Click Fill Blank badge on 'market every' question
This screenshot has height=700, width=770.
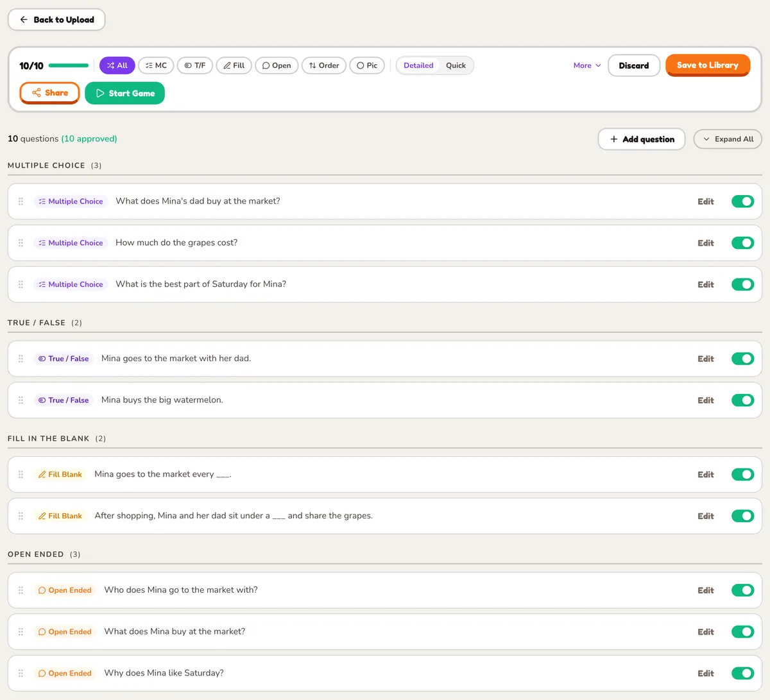pyautogui.click(x=60, y=475)
